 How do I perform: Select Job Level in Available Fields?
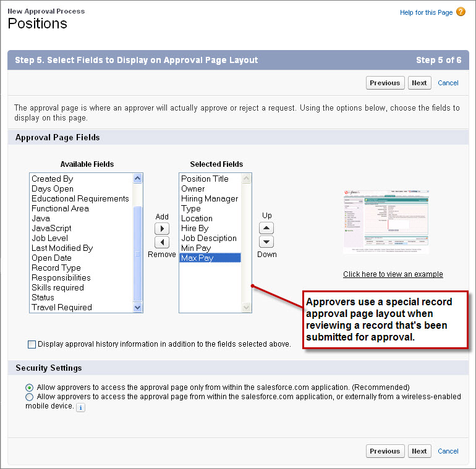coord(82,238)
